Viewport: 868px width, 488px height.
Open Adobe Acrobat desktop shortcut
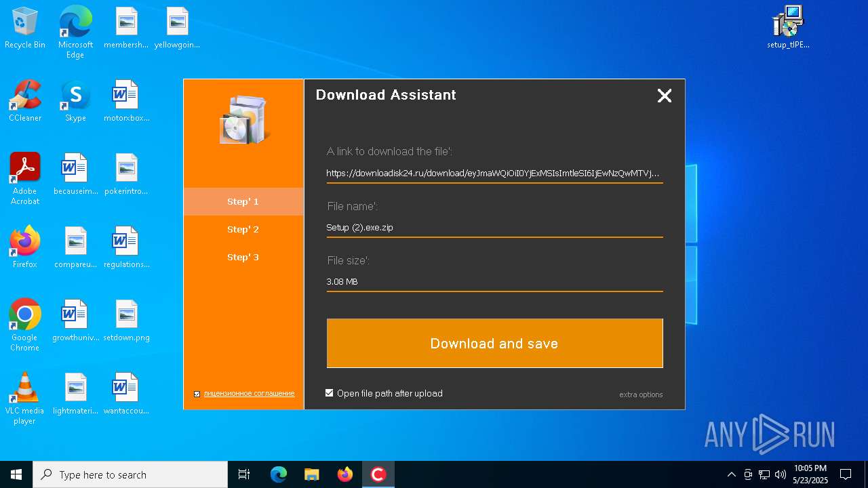(25, 179)
